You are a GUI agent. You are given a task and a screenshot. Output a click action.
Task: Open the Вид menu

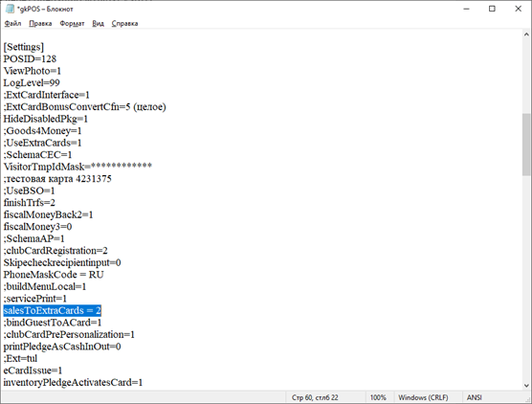[x=98, y=23]
